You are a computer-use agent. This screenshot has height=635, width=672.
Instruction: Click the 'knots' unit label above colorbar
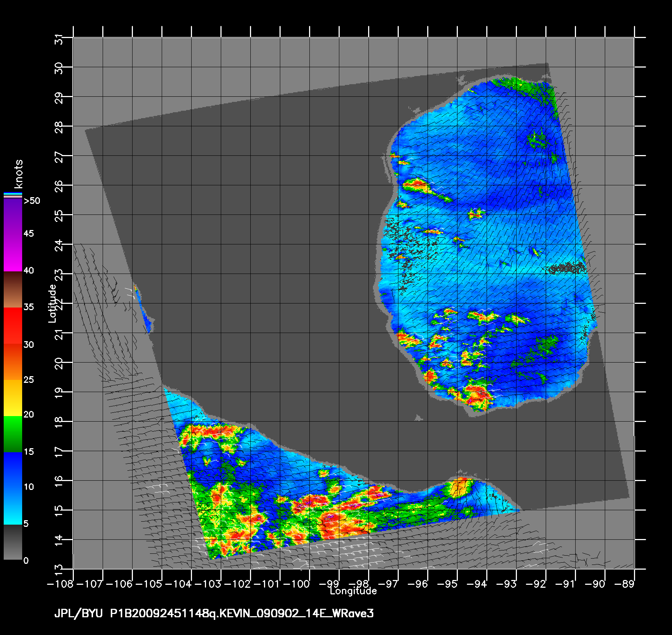(18, 174)
